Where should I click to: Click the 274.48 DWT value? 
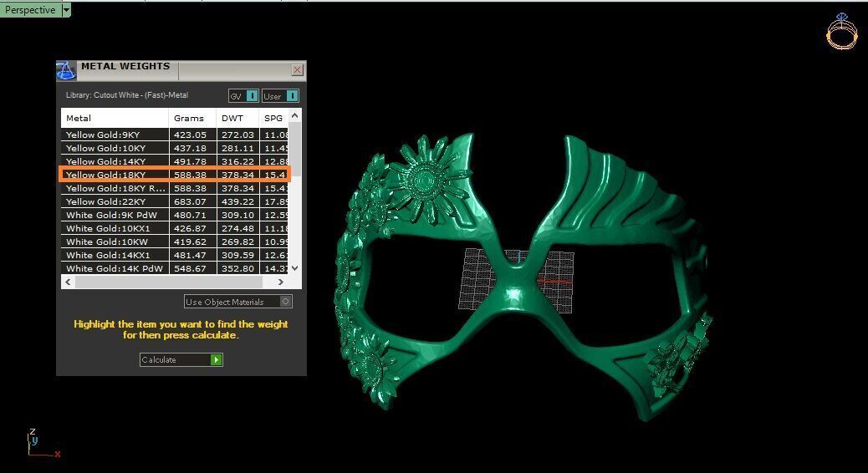point(237,228)
